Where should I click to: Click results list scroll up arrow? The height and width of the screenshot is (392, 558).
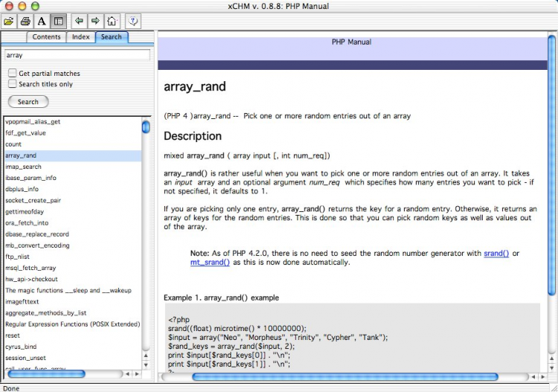tap(146, 356)
